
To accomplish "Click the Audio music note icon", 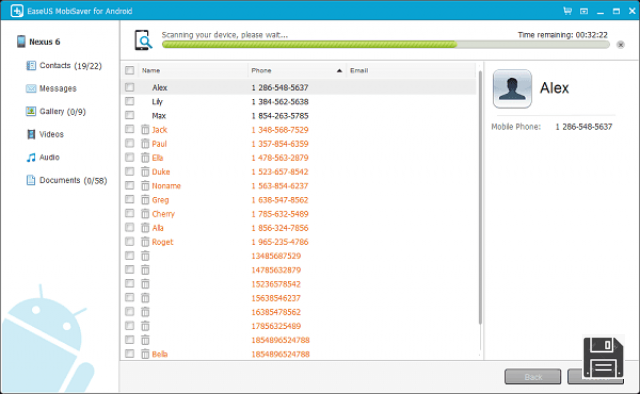I will coord(31,157).
